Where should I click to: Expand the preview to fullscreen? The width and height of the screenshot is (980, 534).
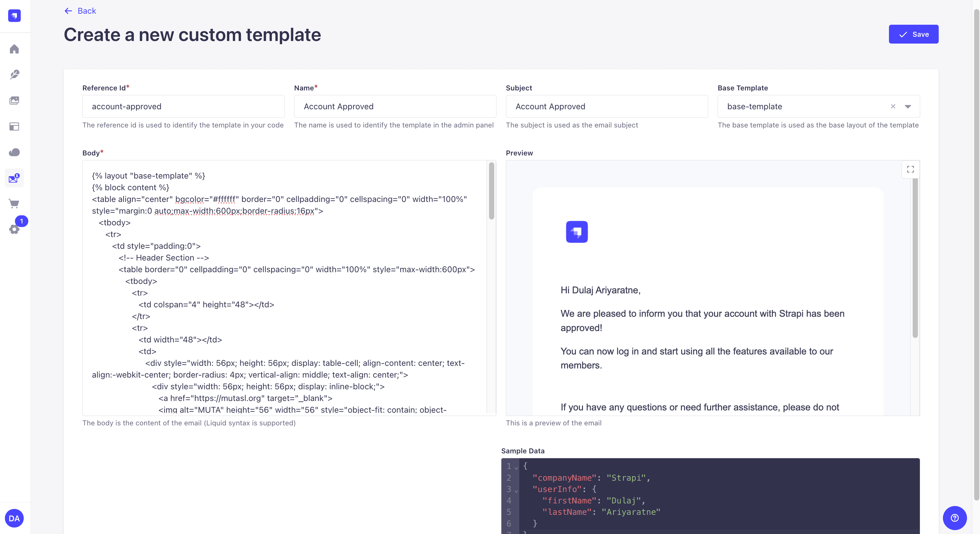tap(910, 169)
